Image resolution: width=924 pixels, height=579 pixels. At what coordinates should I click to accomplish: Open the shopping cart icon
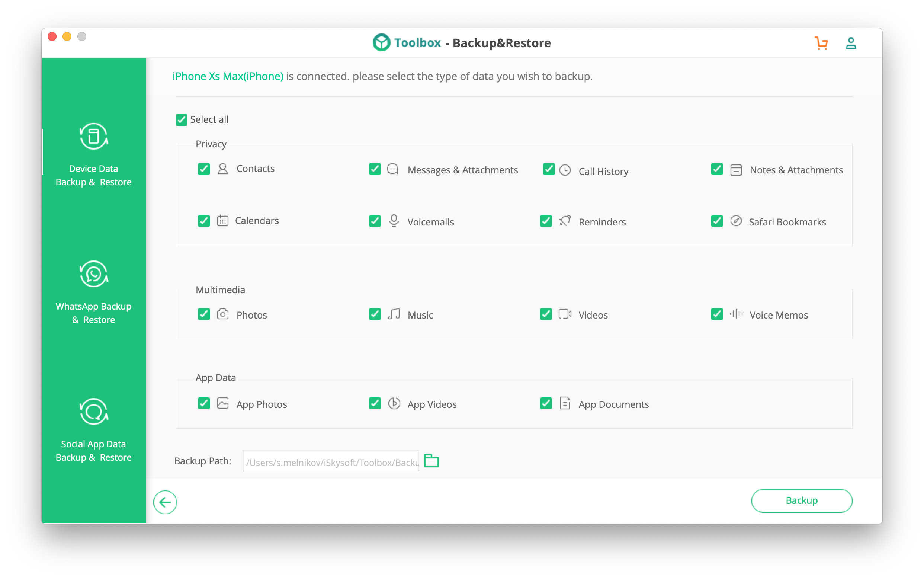pos(821,43)
